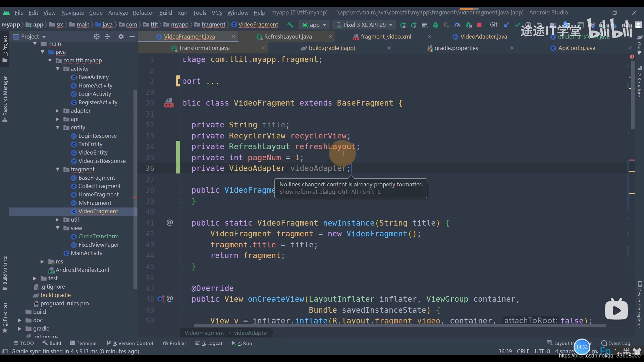This screenshot has width=644, height=362.
Task: Click the green Debug bug icon
Action: [x=436, y=25]
